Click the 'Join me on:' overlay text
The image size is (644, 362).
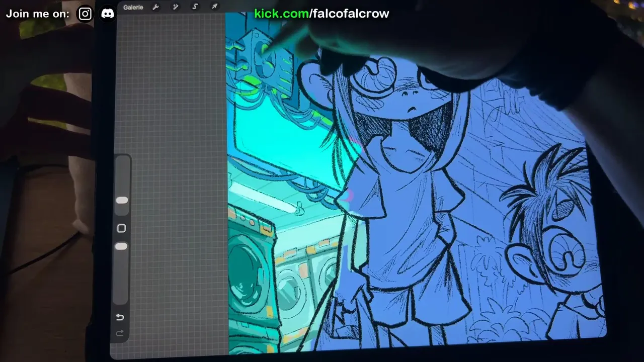click(x=37, y=14)
